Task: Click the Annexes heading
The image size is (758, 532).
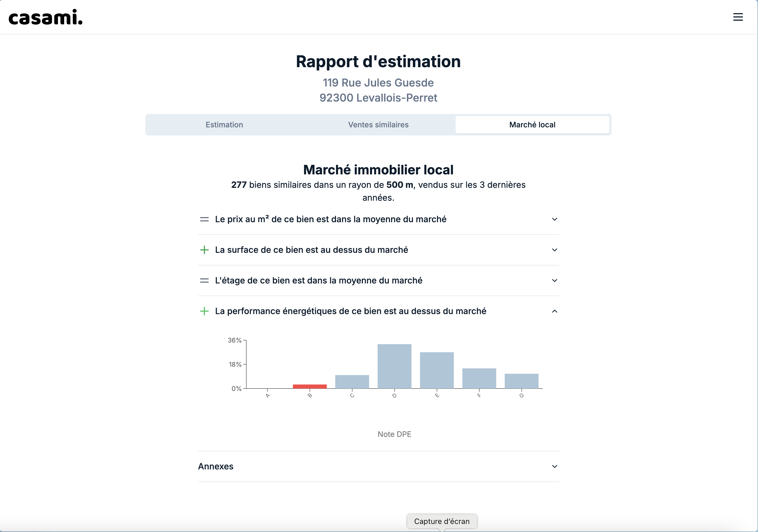Action: pyautogui.click(x=216, y=466)
